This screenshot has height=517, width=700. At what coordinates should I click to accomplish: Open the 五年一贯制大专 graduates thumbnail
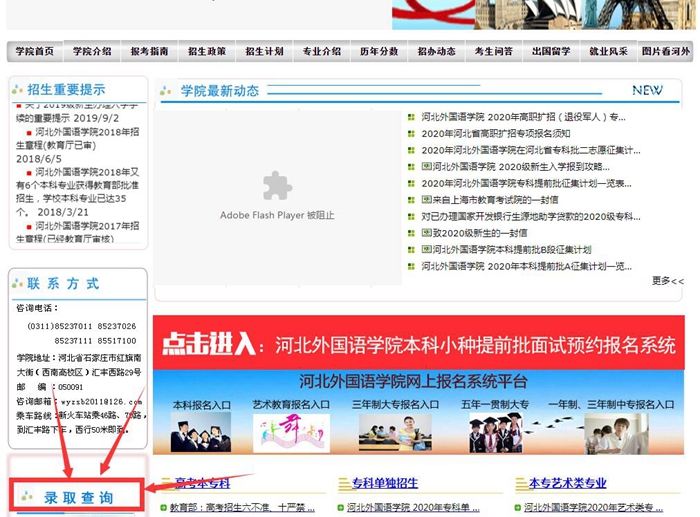coord(496,433)
